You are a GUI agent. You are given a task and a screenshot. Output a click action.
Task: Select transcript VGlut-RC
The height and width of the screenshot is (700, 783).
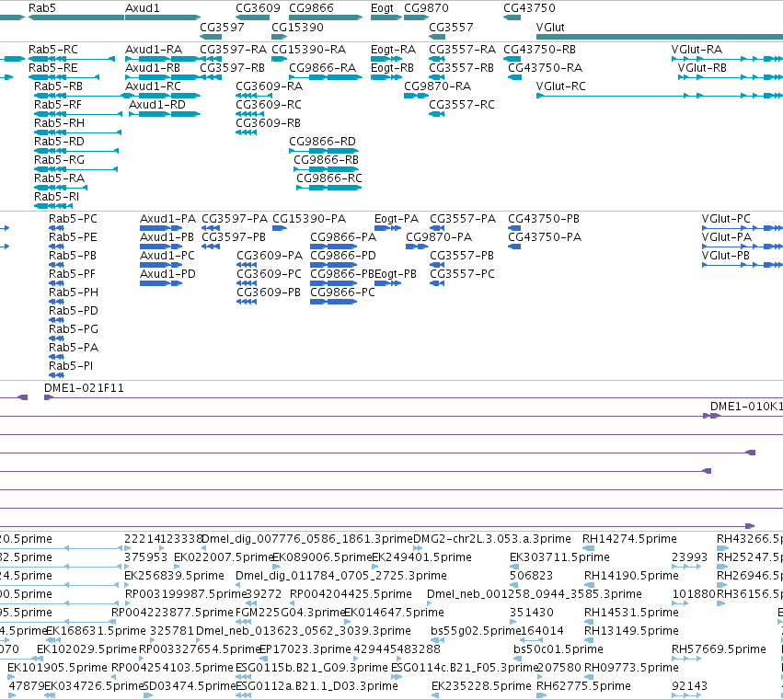[560, 86]
